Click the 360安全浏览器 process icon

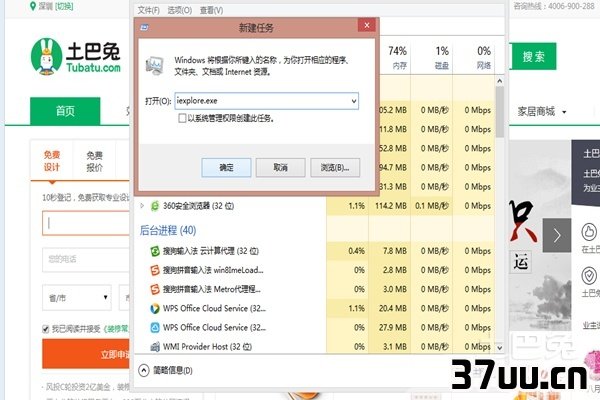(155, 206)
